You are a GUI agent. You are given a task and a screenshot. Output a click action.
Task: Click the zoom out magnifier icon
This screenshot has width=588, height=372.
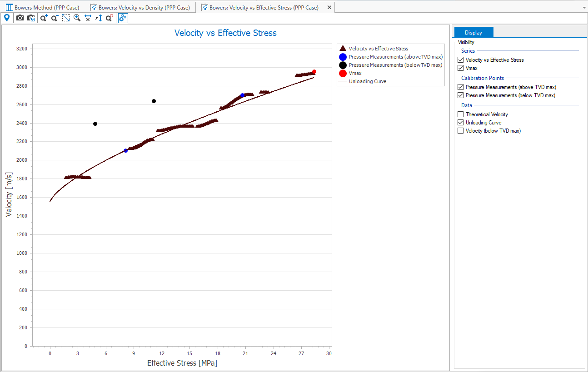tap(55, 18)
